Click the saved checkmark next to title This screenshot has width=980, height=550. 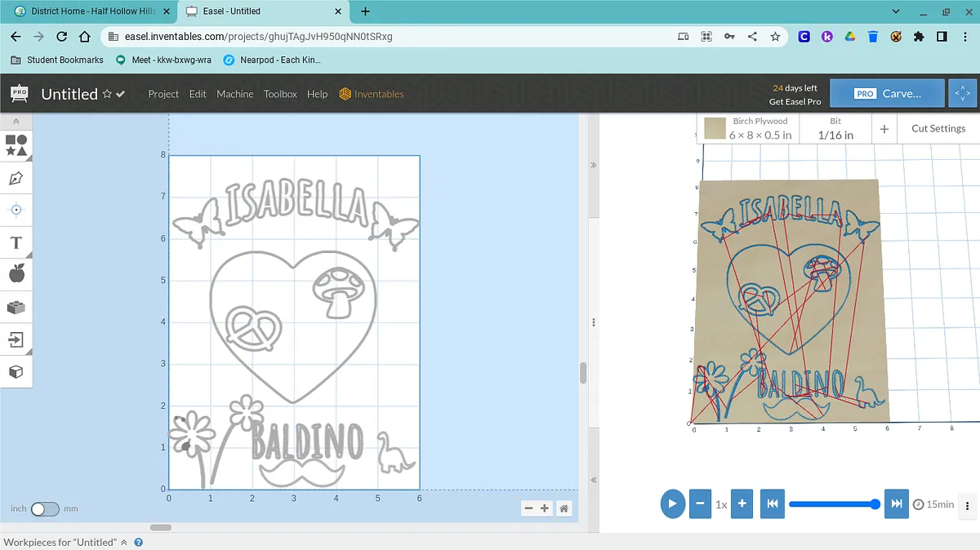point(121,94)
